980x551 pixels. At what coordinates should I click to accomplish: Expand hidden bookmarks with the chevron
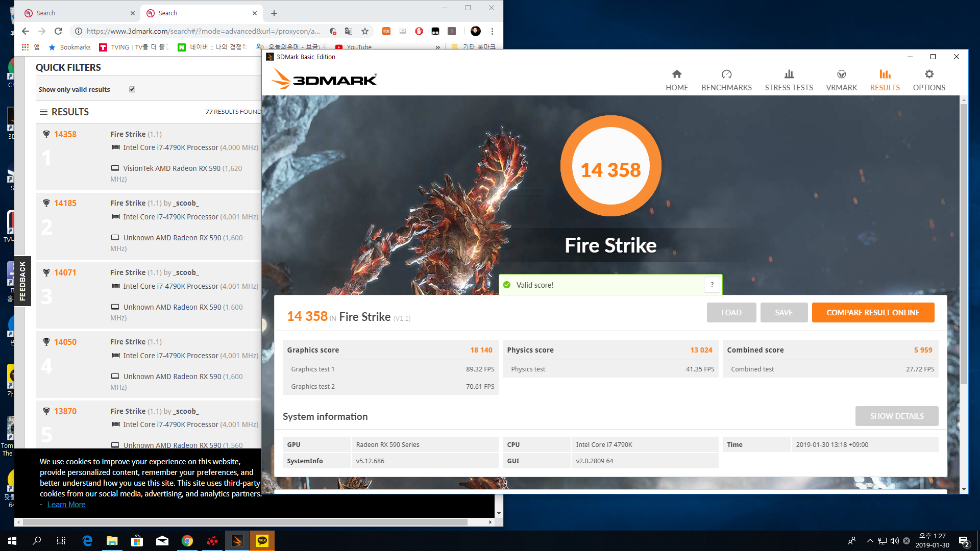tap(438, 47)
